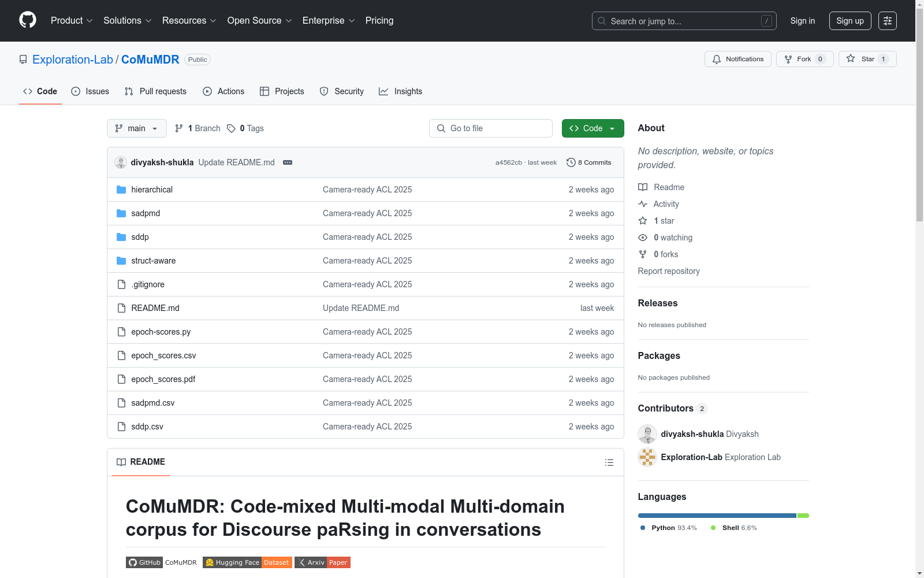
Task: Switch to the Security tab
Action: (342, 91)
